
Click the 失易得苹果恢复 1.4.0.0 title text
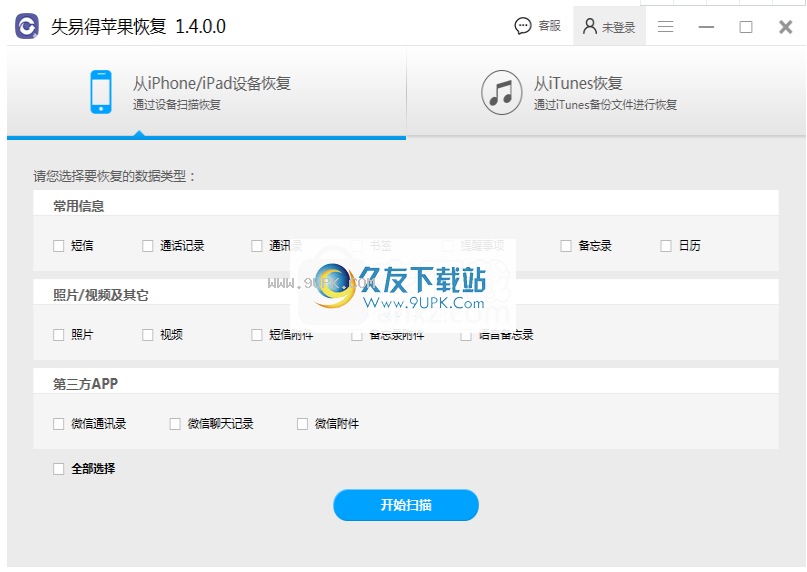pyautogui.click(x=138, y=26)
